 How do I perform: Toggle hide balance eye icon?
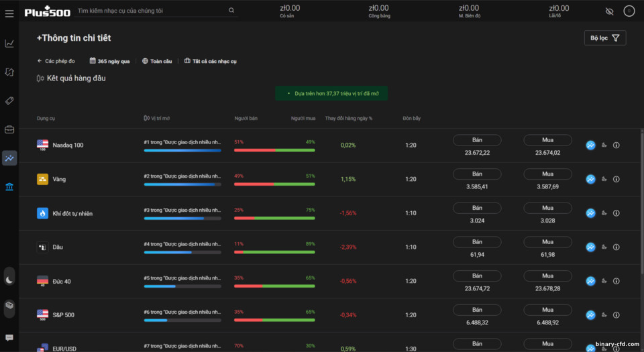pyautogui.click(x=609, y=11)
